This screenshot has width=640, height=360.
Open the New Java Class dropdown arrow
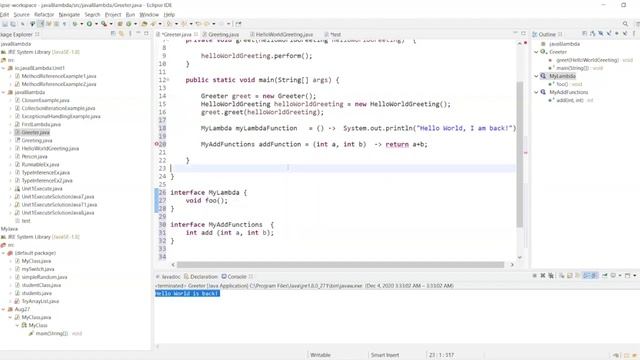pyautogui.click(x=136, y=24)
